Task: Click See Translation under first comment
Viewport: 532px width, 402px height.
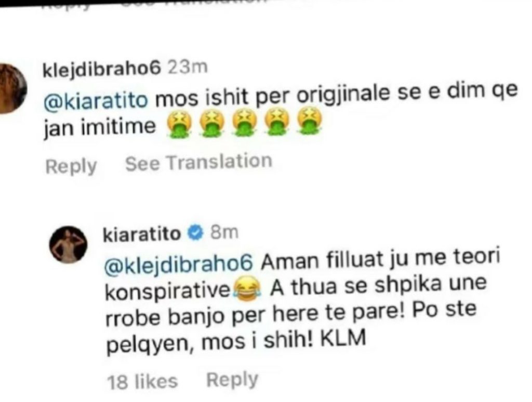Action: coord(199,162)
